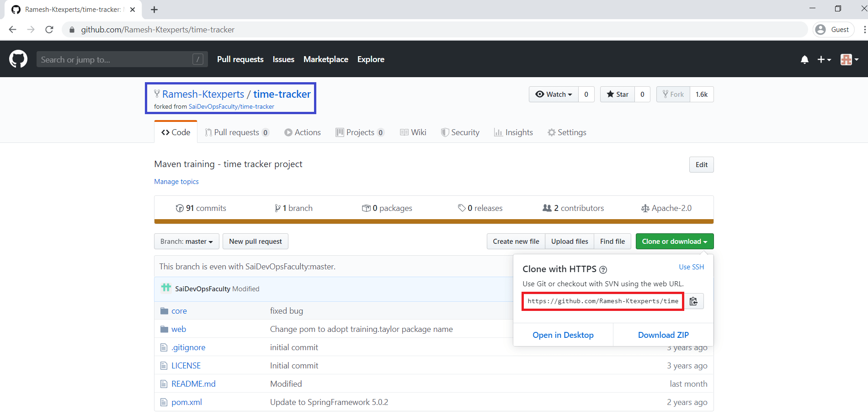Open forked-from SaiDevOpsFaculty/time-tracker link
The width and height of the screenshot is (868, 415).
231,107
